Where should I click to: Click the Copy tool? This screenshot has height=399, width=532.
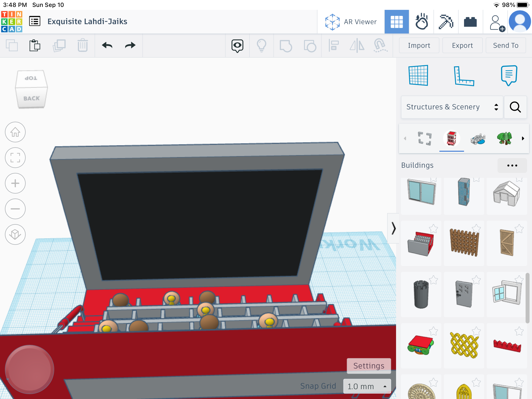[12, 46]
